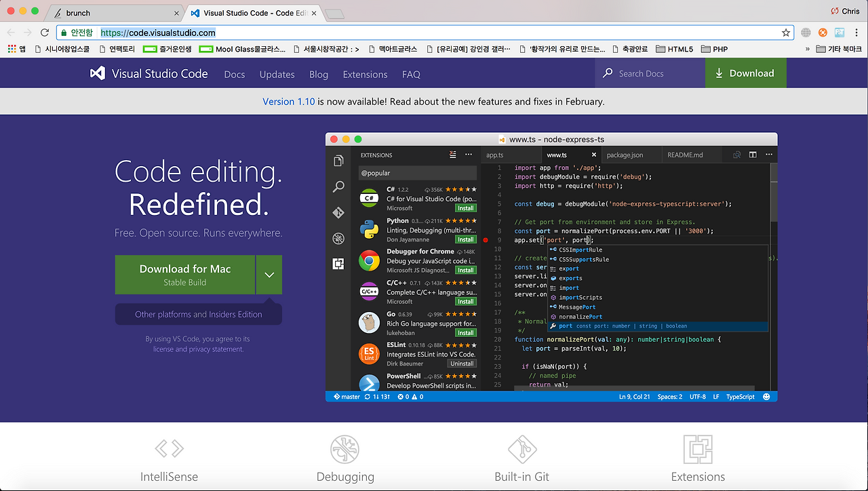Click the Download for Mac button

[185, 275]
